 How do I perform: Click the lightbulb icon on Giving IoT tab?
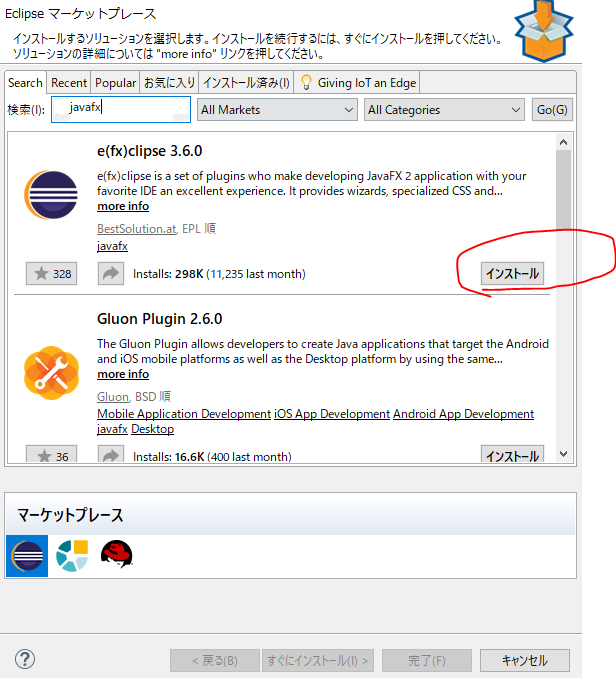[x=306, y=82]
